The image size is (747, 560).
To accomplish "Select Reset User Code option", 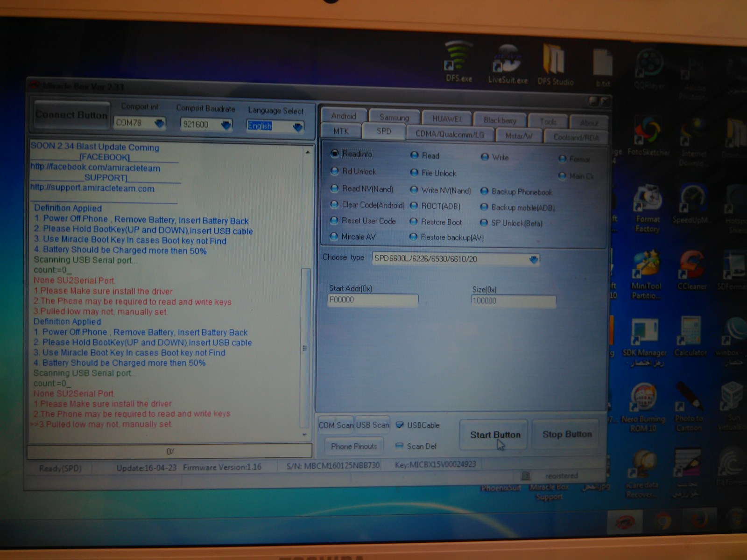I will pos(363,221).
